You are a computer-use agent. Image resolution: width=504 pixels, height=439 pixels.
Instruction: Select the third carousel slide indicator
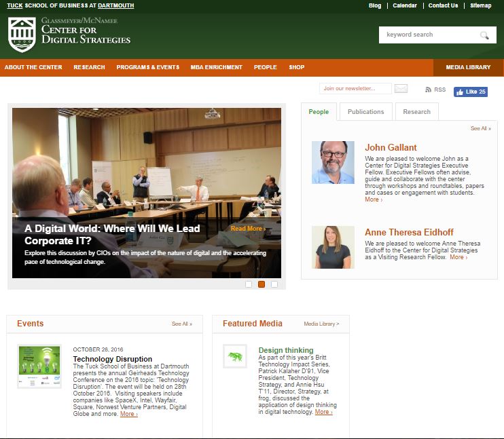[x=274, y=284]
